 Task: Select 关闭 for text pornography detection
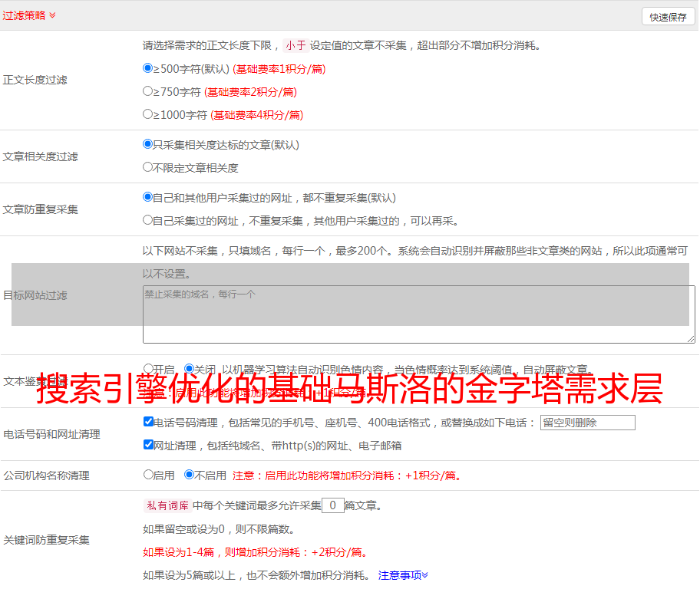click(189, 369)
